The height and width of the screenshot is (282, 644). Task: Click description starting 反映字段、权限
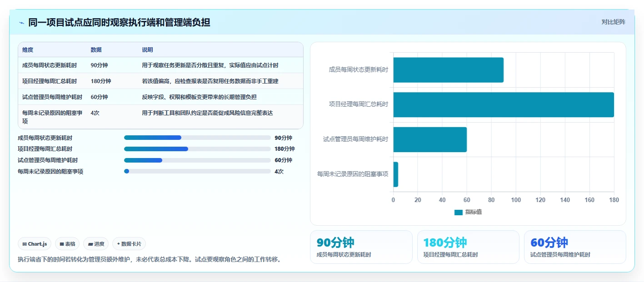(x=199, y=97)
